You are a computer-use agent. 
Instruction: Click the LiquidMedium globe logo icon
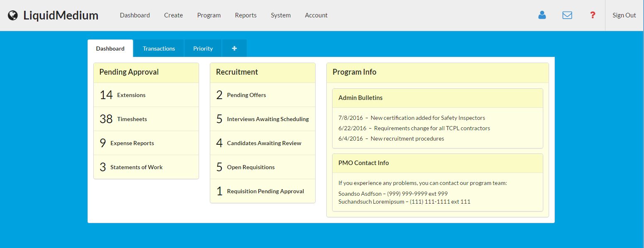click(x=13, y=15)
